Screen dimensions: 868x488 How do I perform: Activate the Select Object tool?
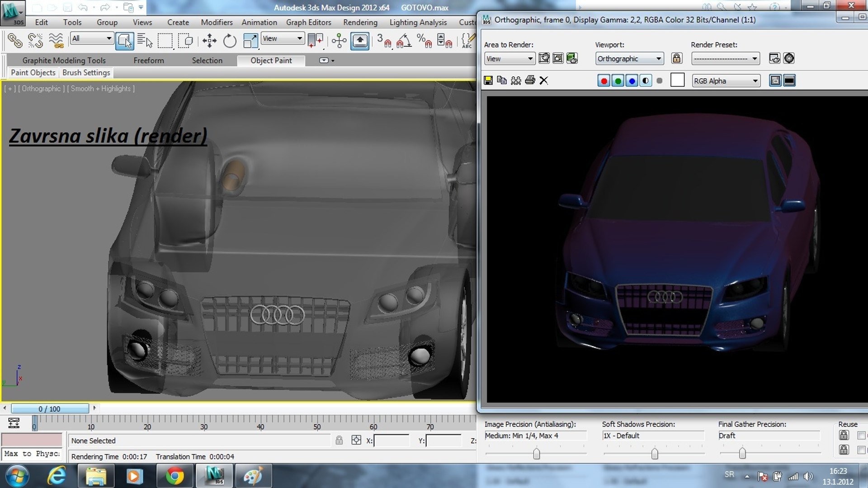124,41
